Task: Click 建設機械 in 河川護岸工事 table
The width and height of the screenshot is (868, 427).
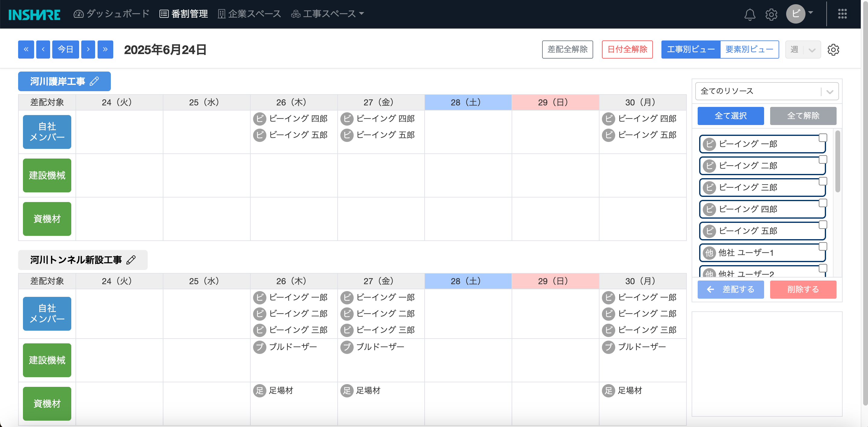Action: pos(47,175)
